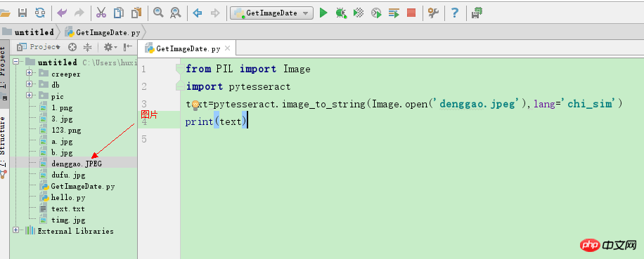Expand the creeper folder

[29, 74]
